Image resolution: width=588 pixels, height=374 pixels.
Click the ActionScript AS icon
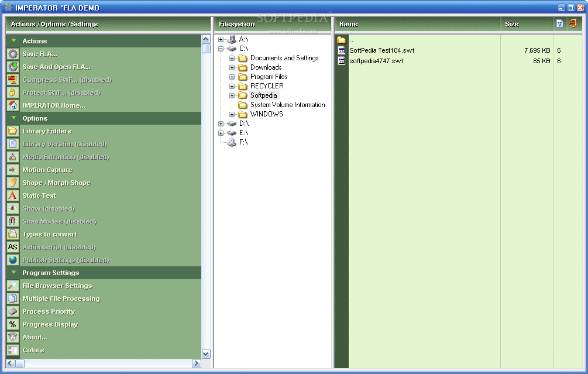coord(13,247)
